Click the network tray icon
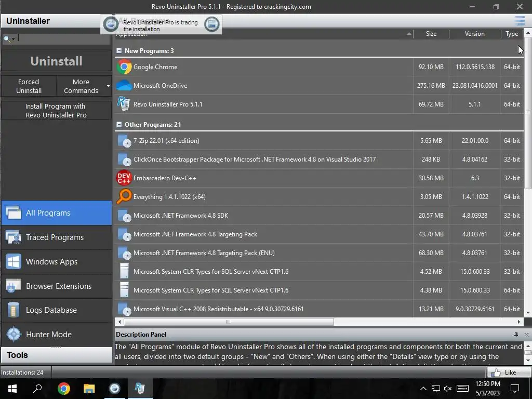Image resolution: width=532 pixels, height=399 pixels. pyautogui.click(x=436, y=389)
